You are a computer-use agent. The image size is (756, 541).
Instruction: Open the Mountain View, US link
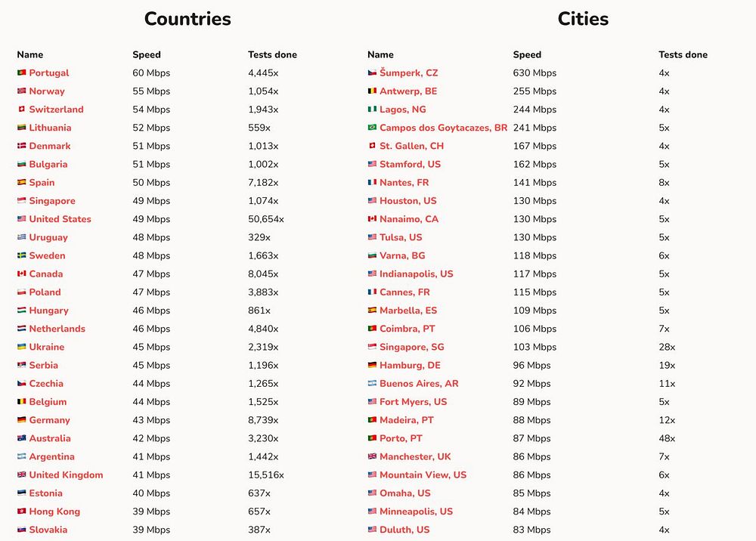423,475
